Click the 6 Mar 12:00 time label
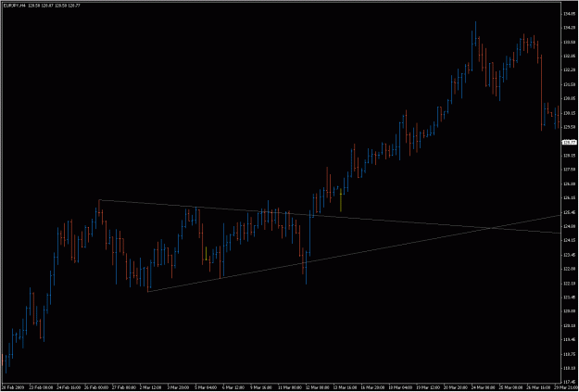Viewport: 579px width, 392px height. point(233,388)
